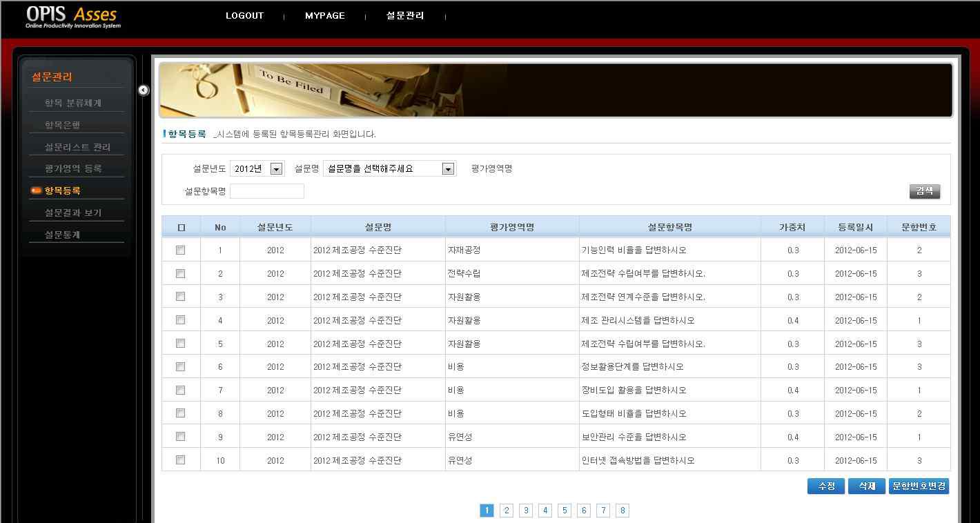Screen dimensions: 980x523
Task: Open the 설문명을 선택해주세요 dropdown
Action: click(389, 168)
